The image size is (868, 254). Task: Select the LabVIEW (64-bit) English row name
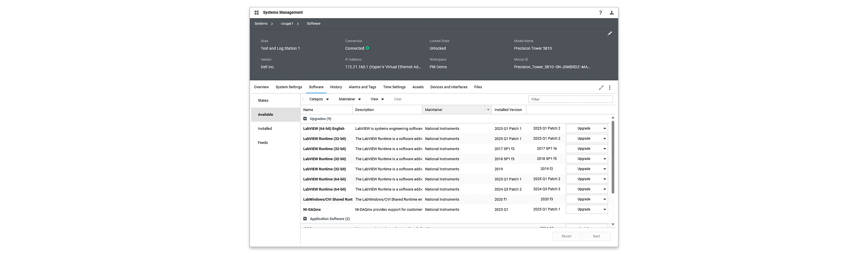[x=323, y=128]
